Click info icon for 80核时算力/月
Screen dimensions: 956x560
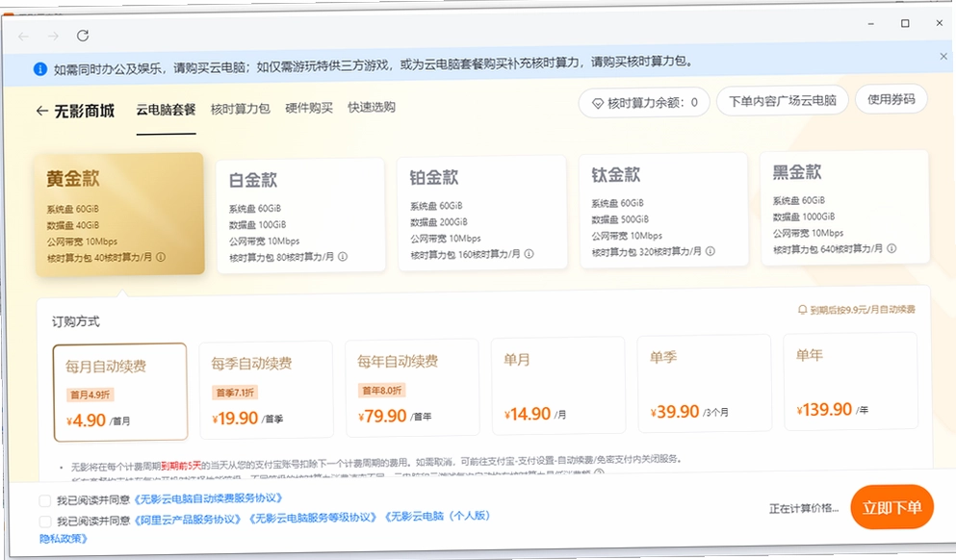pyautogui.click(x=343, y=257)
